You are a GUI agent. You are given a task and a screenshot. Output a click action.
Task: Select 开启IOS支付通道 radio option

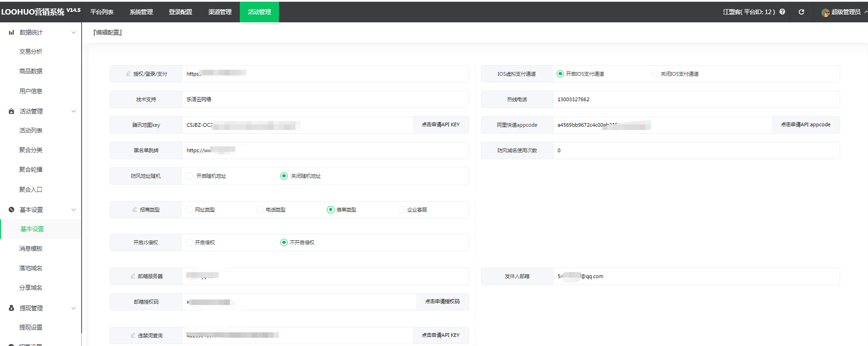point(560,74)
